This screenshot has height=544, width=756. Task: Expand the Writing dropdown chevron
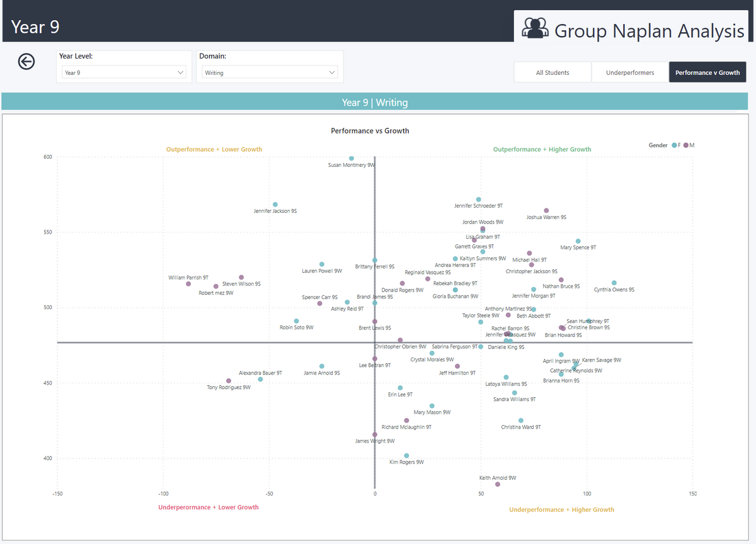coord(332,72)
